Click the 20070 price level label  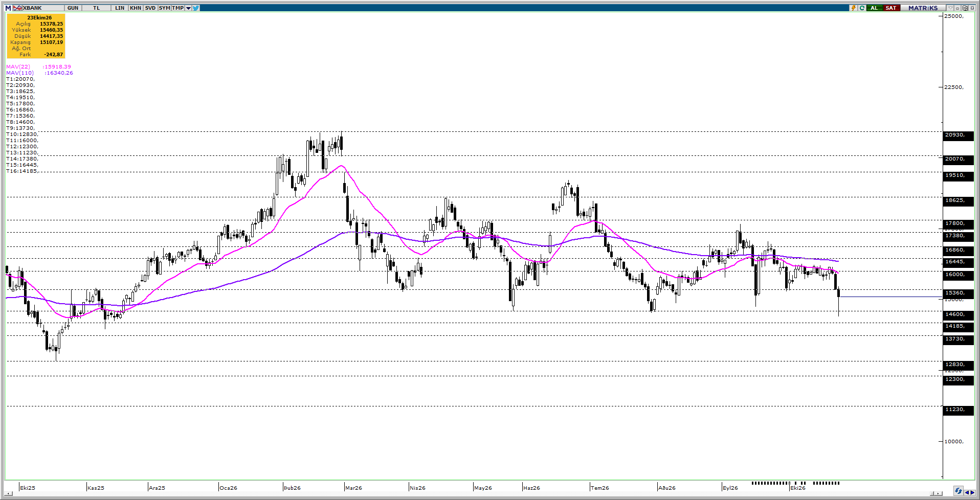point(958,159)
